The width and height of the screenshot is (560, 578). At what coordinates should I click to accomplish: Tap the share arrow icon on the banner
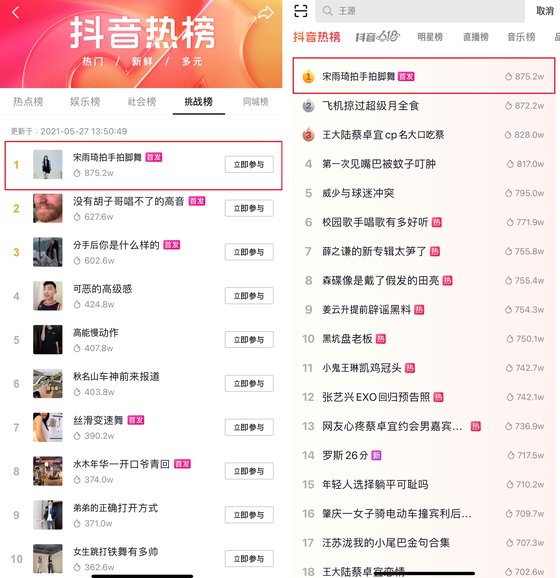tap(265, 14)
